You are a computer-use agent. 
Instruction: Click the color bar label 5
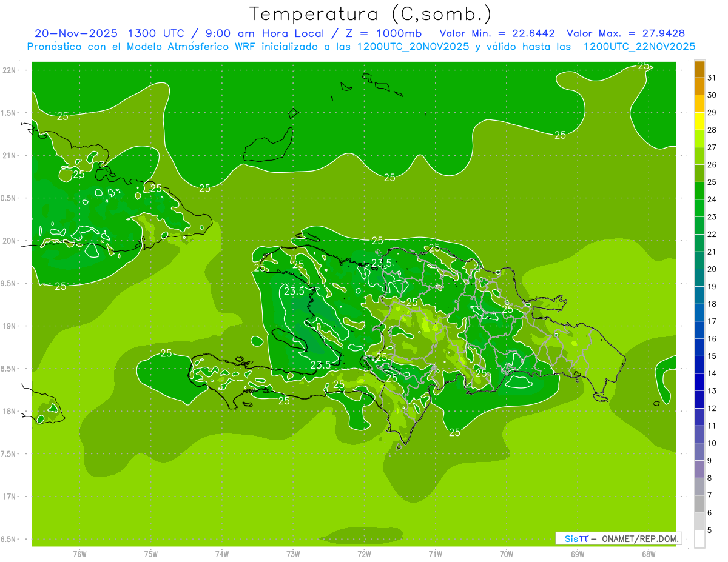tap(710, 530)
